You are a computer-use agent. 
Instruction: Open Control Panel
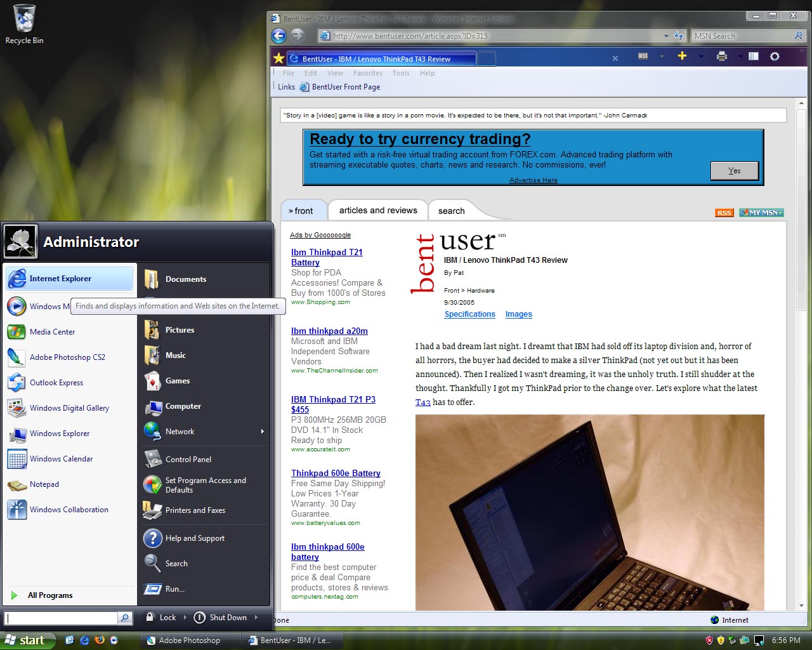204,459
